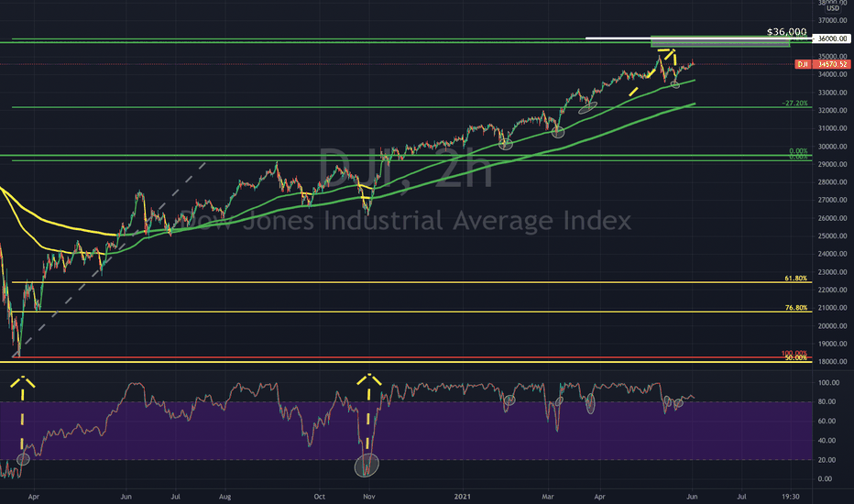Select the -27.20% Fibonacci level label
This screenshot has width=854, height=504.
tap(794, 103)
